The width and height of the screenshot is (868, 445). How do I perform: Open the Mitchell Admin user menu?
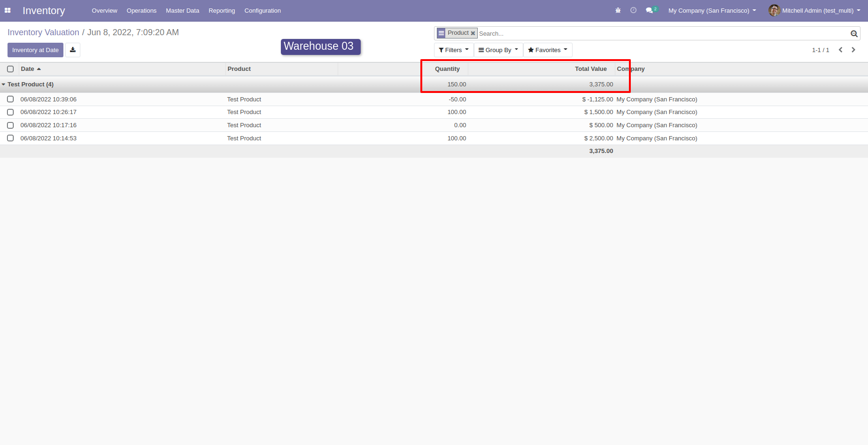pyautogui.click(x=814, y=10)
